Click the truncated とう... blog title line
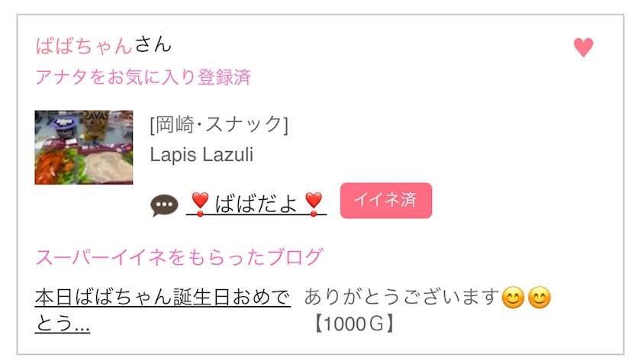The height and width of the screenshot is (364, 641). [x=63, y=325]
